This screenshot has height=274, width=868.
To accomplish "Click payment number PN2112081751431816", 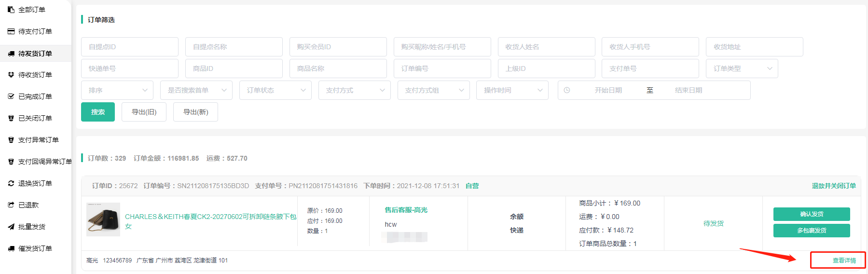I will coord(323,186).
